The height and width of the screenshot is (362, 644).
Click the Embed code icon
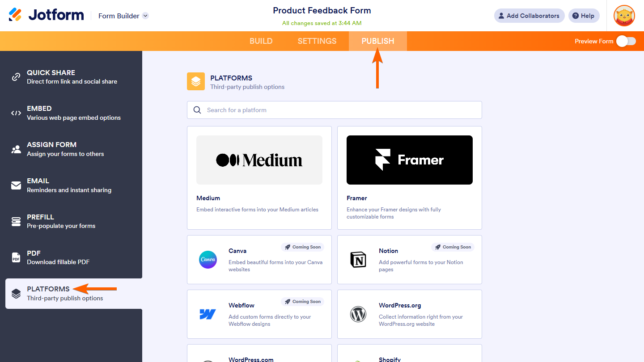click(x=16, y=113)
